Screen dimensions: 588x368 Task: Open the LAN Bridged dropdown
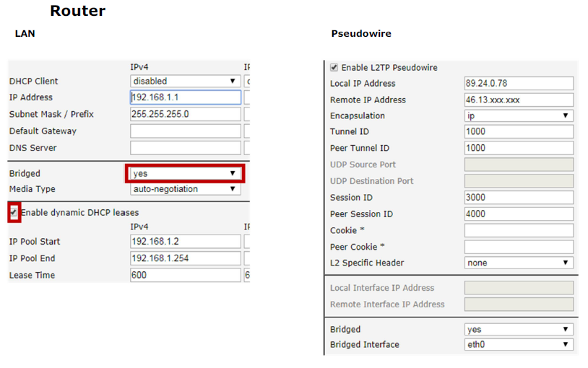point(186,174)
